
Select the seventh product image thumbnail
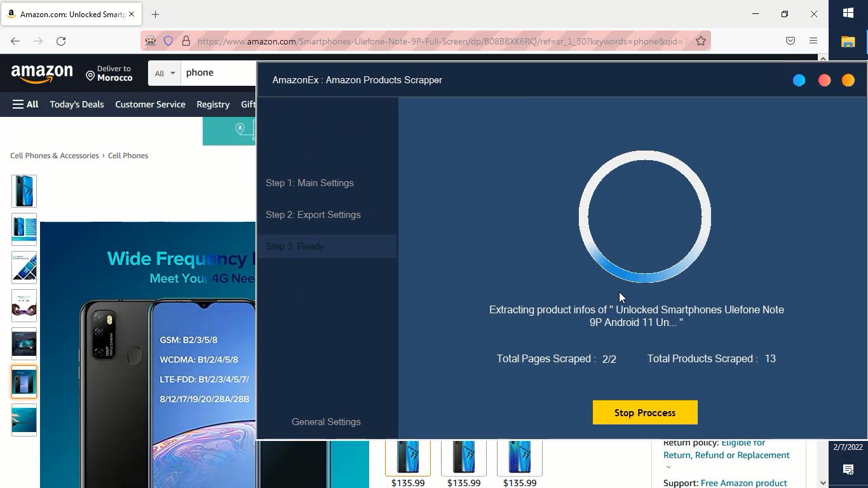pos(24,420)
